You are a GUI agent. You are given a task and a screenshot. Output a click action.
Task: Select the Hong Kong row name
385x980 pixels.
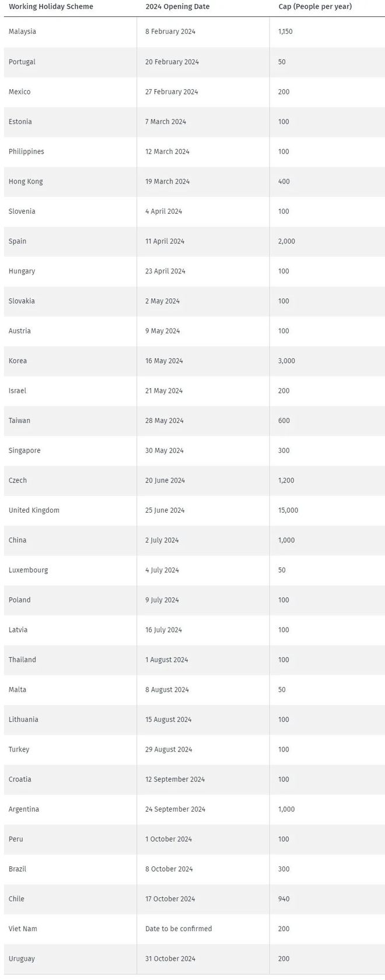tap(26, 181)
